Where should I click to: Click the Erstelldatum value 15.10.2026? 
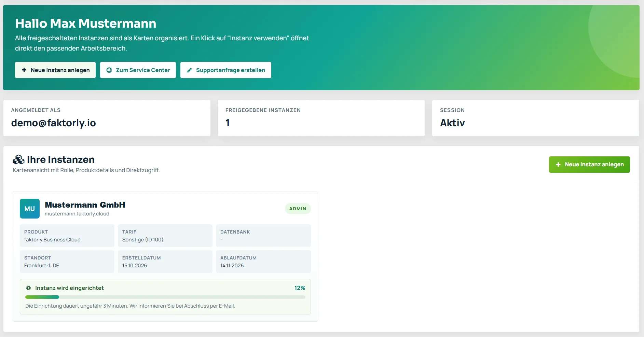click(135, 266)
